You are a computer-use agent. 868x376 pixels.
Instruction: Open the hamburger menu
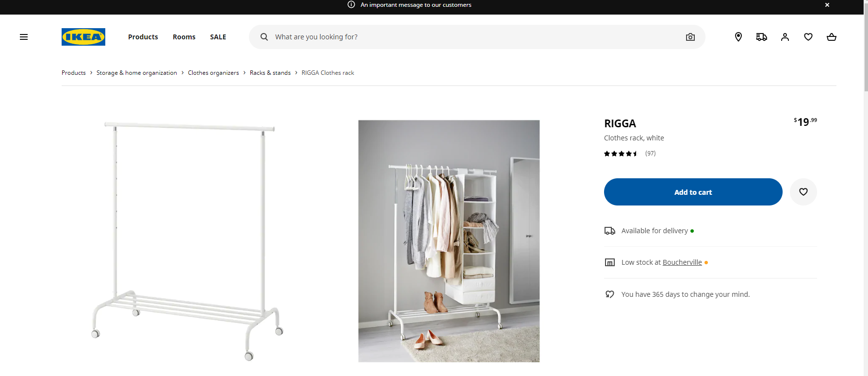[x=23, y=37]
